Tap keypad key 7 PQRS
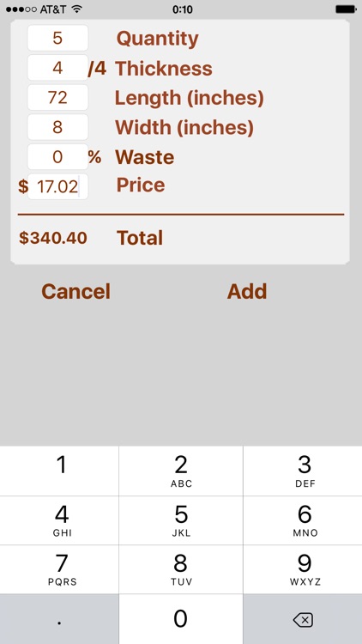The height and width of the screenshot is (644, 362). (x=59, y=569)
